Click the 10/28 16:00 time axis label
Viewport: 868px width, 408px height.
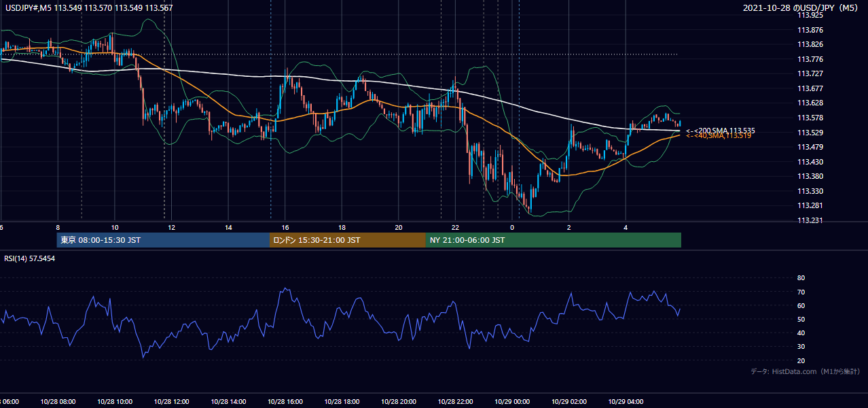[x=285, y=402]
